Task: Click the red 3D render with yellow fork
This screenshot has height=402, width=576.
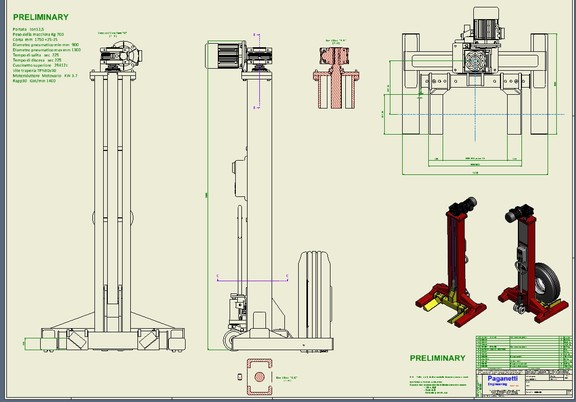Action: click(x=451, y=261)
